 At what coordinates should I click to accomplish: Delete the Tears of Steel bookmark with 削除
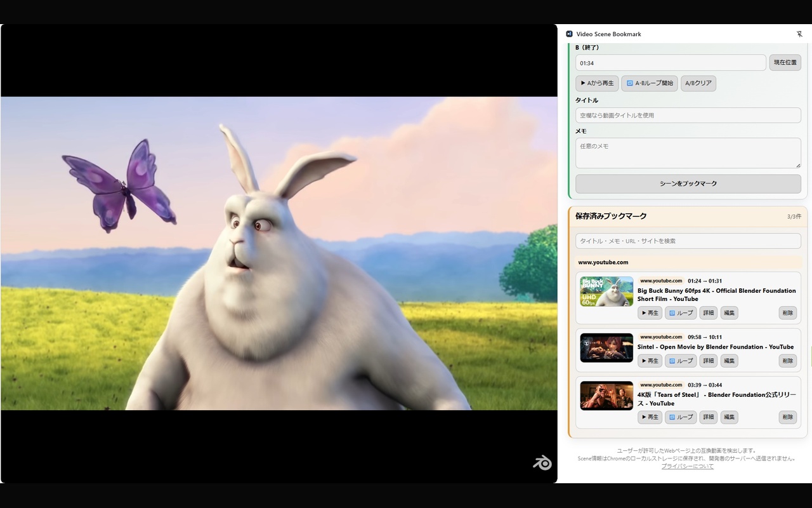tap(787, 417)
